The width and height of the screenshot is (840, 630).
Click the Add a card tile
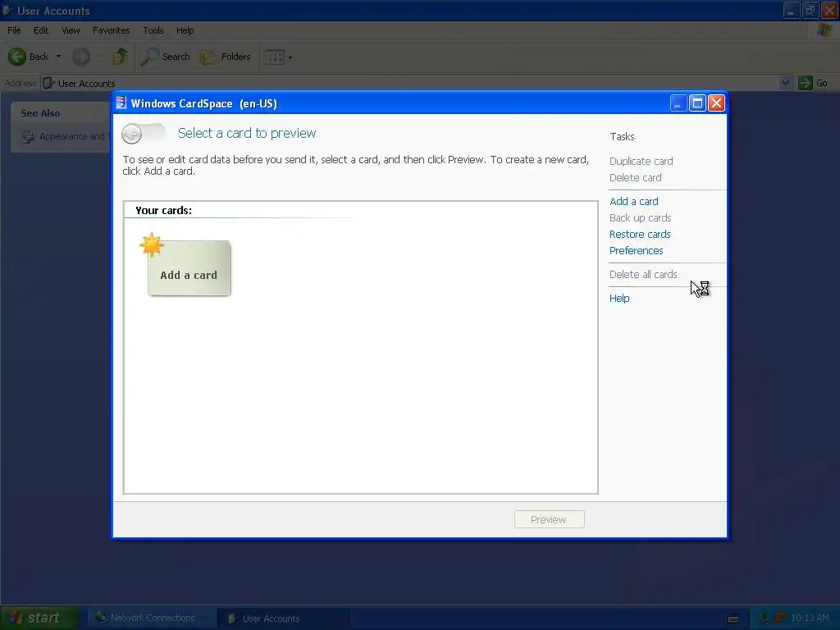point(189,268)
